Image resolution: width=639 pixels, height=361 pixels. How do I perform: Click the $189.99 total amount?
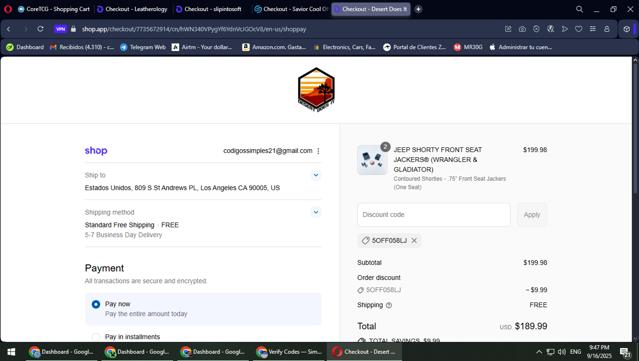coord(531,326)
